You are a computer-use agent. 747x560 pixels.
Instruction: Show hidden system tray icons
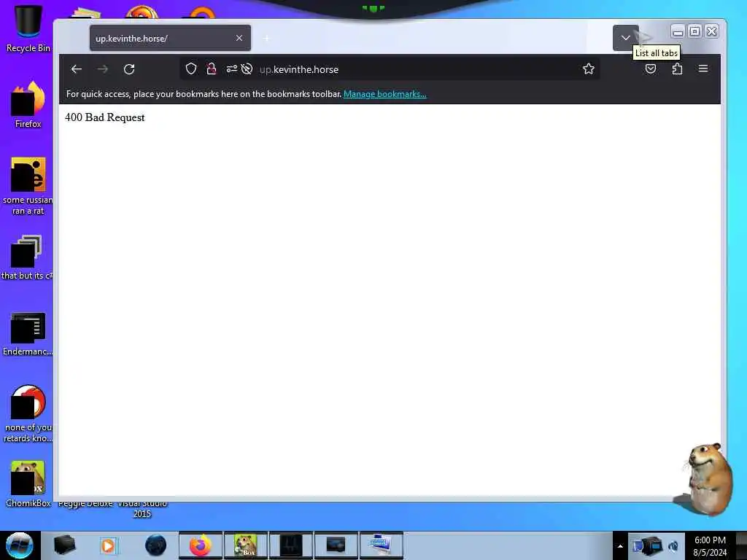click(620, 546)
